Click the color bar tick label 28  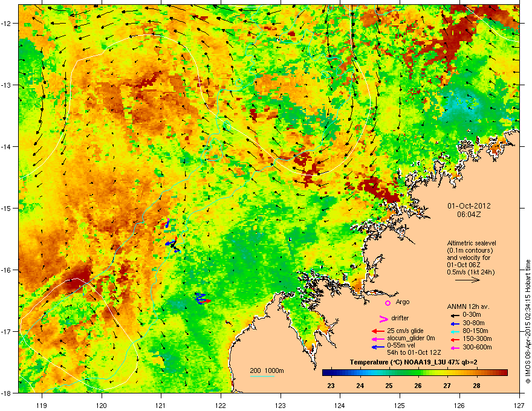(476, 386)
